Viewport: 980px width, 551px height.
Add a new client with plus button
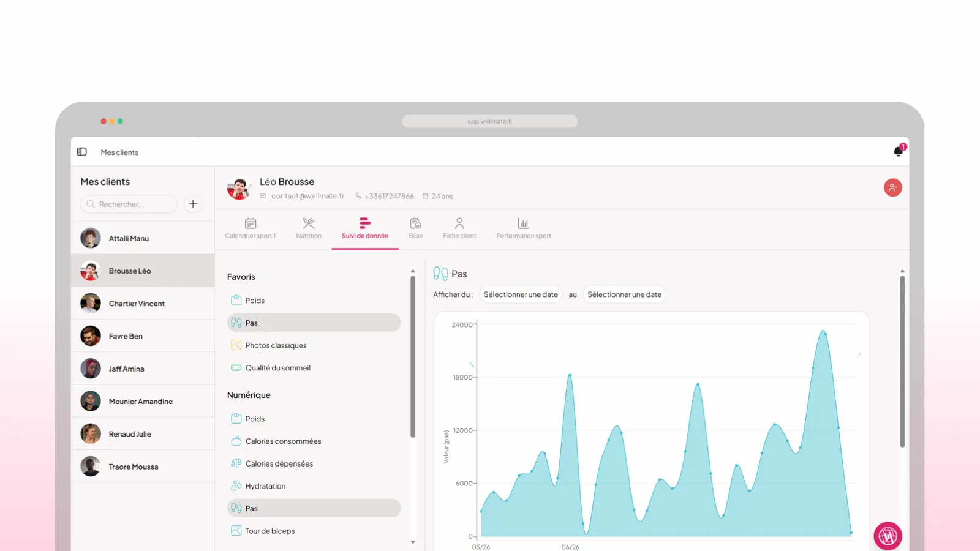pyautogui.click(x=193, y=204)
